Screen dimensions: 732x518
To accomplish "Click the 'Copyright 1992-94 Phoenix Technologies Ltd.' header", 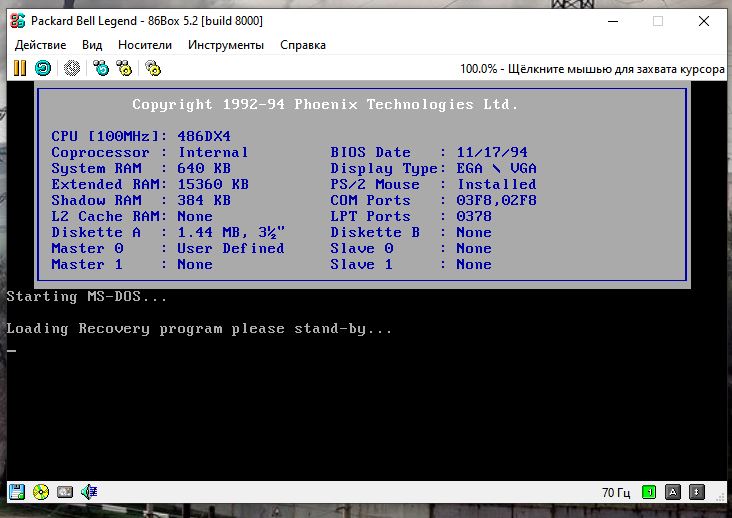I will (325, 104).
